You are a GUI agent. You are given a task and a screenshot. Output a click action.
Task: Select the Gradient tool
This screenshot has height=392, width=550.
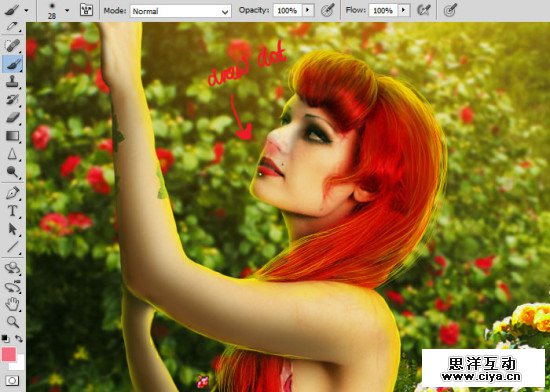[x=12, y=136]
